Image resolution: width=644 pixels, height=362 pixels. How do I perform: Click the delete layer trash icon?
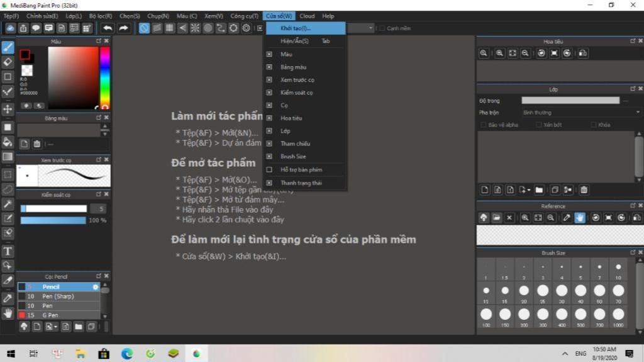pos(584,189)
